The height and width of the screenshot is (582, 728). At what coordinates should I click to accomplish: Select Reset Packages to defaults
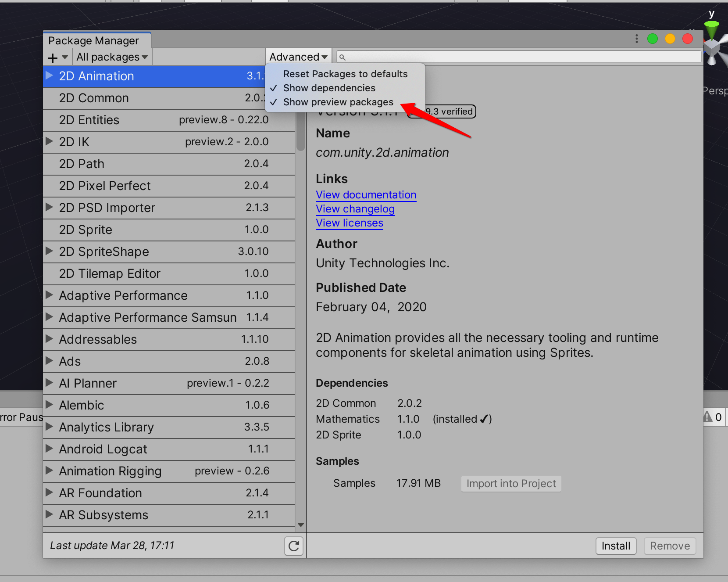tap(345, 74)
